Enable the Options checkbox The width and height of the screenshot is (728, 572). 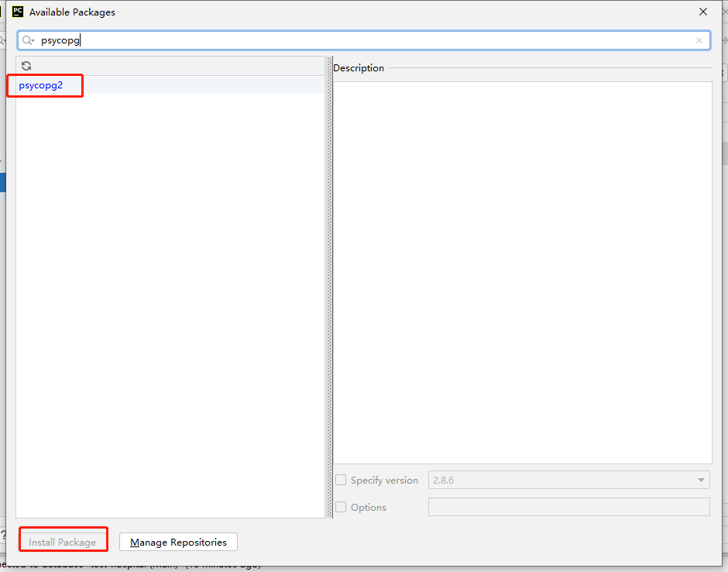[x=341, y=507]
